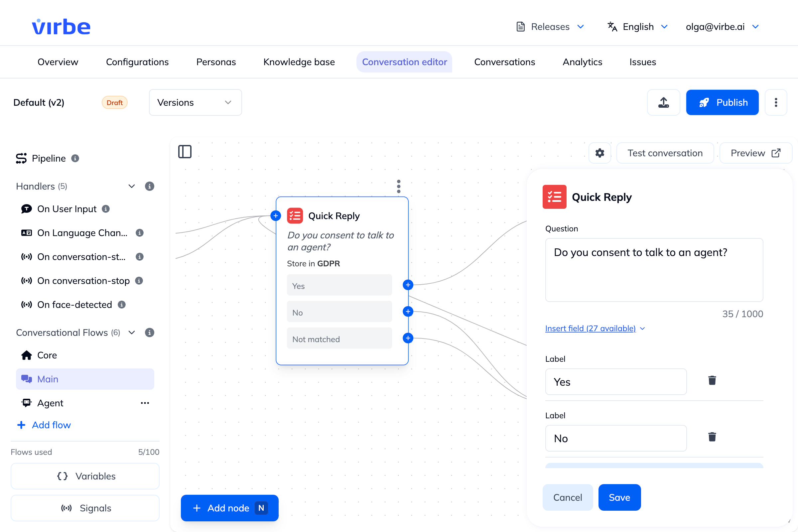Click the plus connector beside Yes option
Viewport: 798px width, 532px height.
pos(408,285)
